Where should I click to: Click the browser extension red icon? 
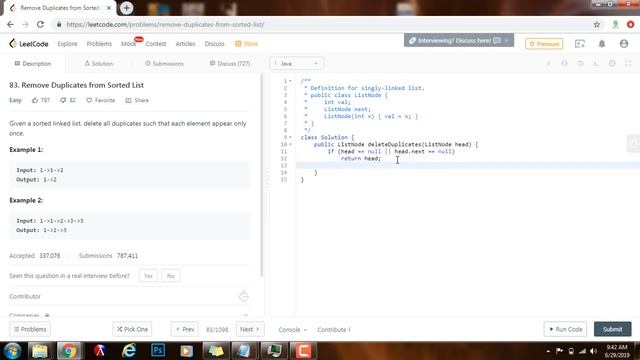[x=631, y=24]
